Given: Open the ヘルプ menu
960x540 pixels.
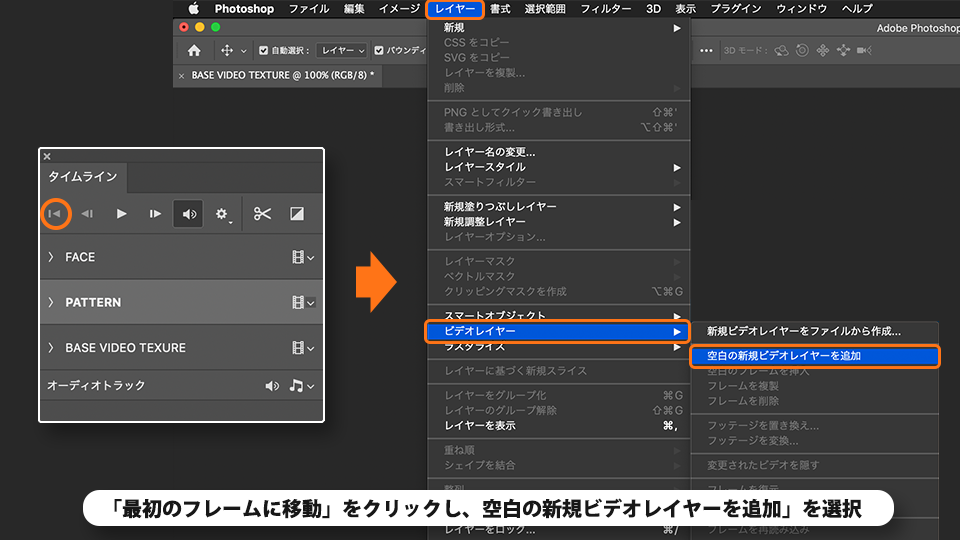Looking at the screenshot, I should point(857,9).
